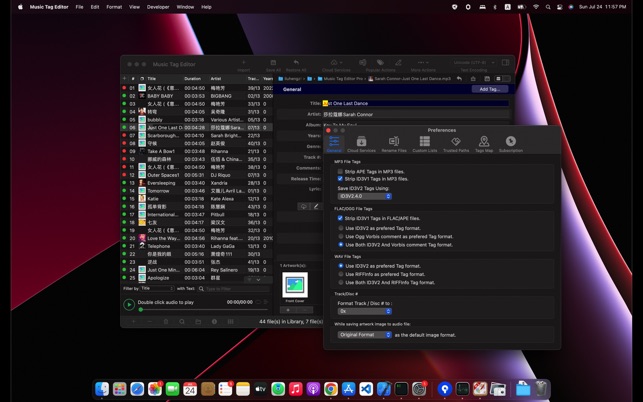Click in the Type to Filter search field
This screenshot has width=643, height=402.
[x=233, y=288]
